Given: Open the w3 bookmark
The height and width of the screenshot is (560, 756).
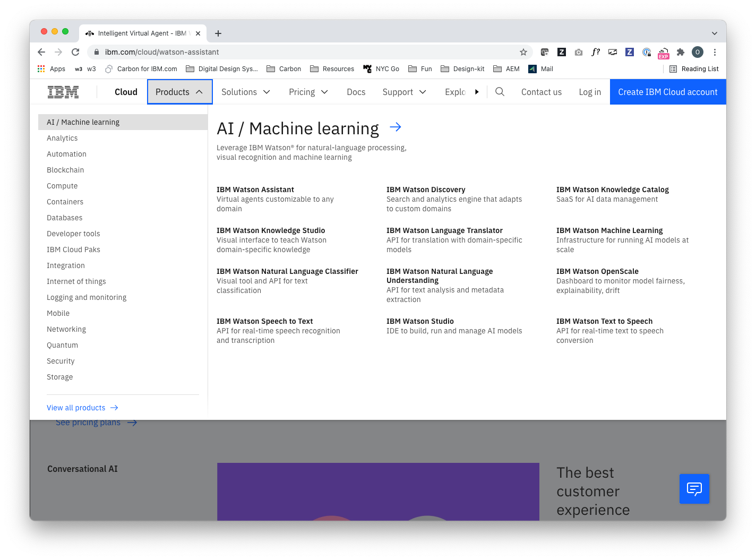Looking at the screenshot, I should [x=85, y=69].
